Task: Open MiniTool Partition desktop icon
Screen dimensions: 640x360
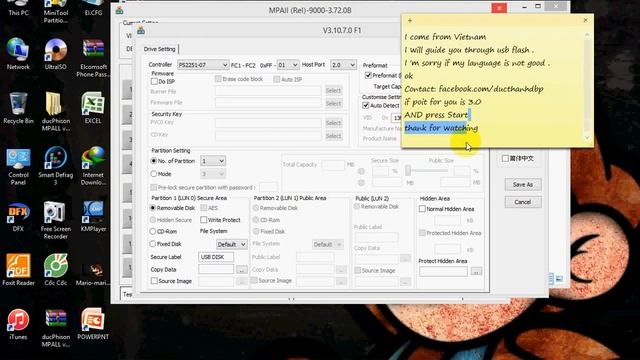Action: pos(56,11)
